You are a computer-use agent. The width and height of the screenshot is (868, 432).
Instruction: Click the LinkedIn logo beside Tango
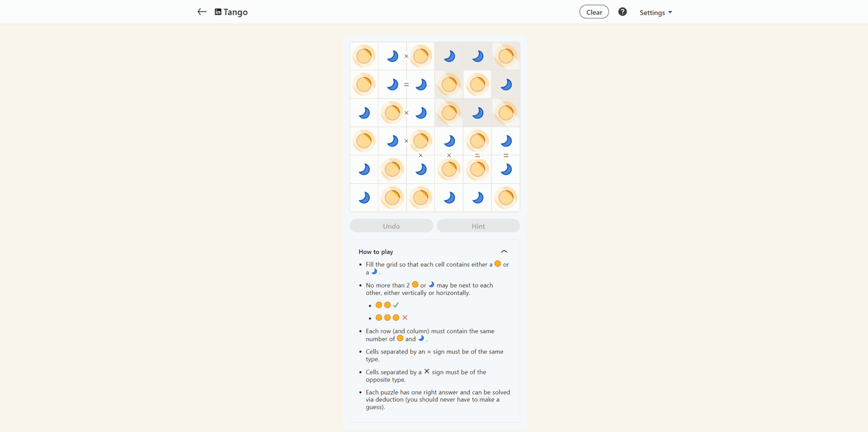pyautogui.click(x=218, y=12)
